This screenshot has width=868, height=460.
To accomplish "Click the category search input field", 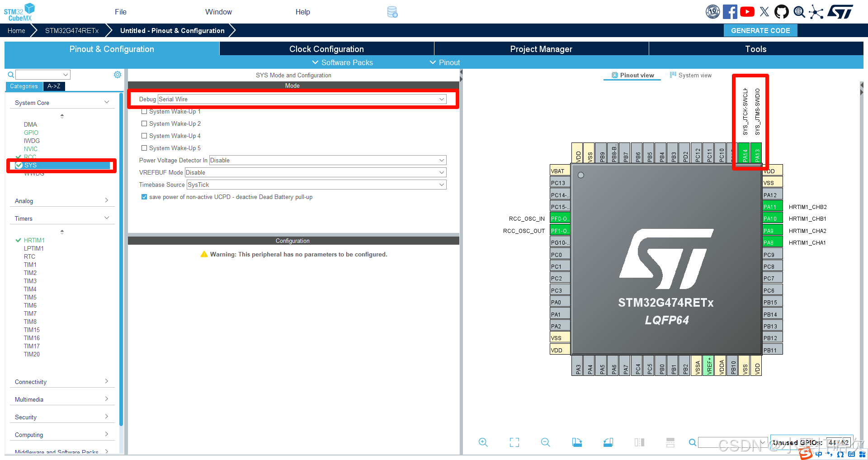I will click(43, 75).
